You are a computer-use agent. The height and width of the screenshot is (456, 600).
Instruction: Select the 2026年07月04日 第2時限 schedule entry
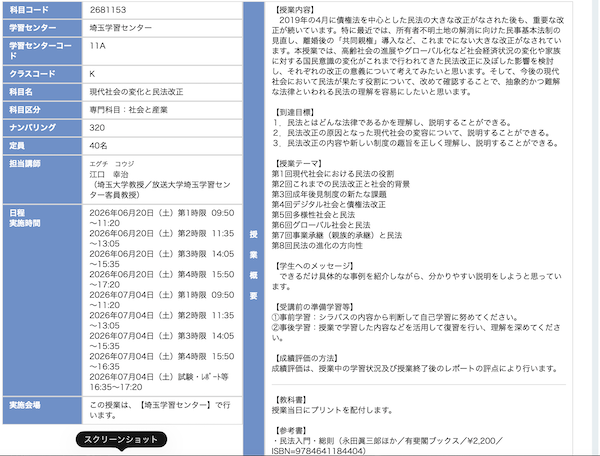click(x=161, y=321)
